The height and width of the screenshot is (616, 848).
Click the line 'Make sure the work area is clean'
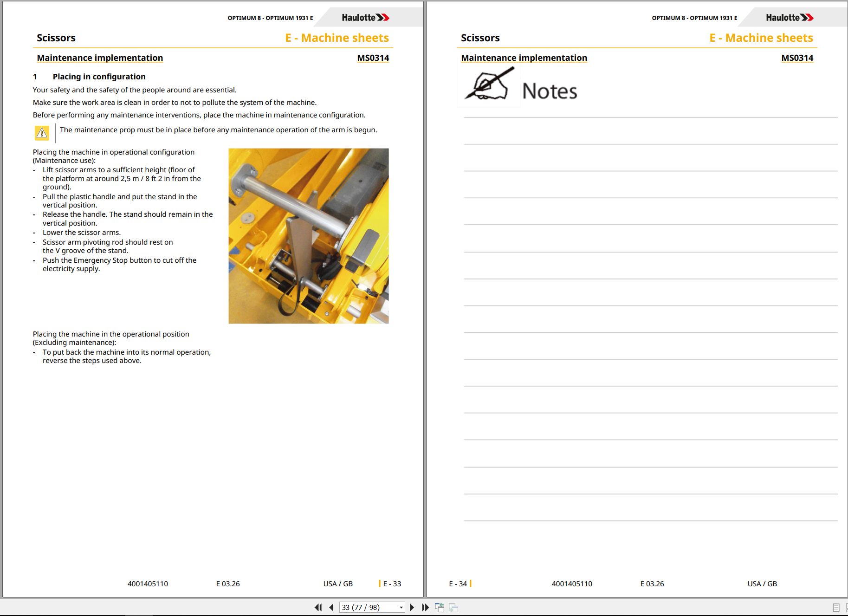pos(175,103)
